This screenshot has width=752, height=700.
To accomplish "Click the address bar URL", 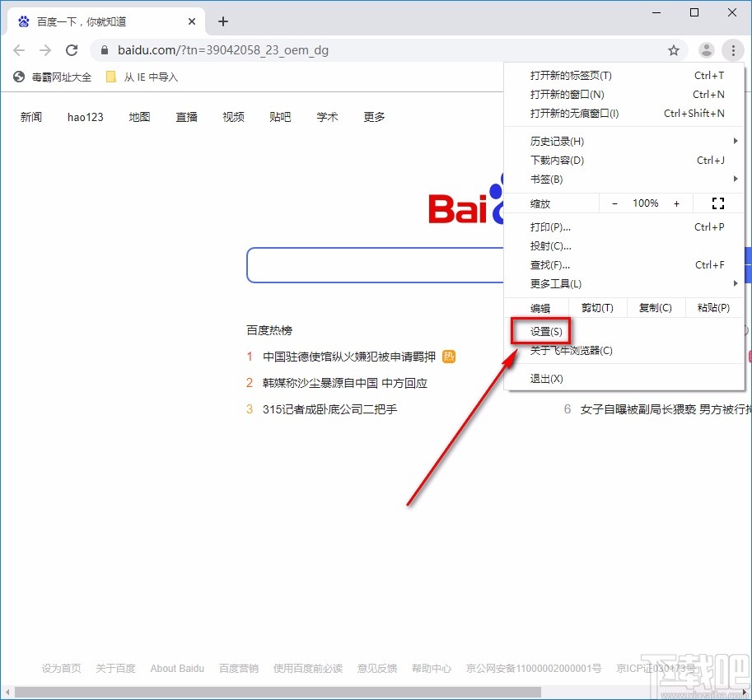I will [x=223, y=50].
